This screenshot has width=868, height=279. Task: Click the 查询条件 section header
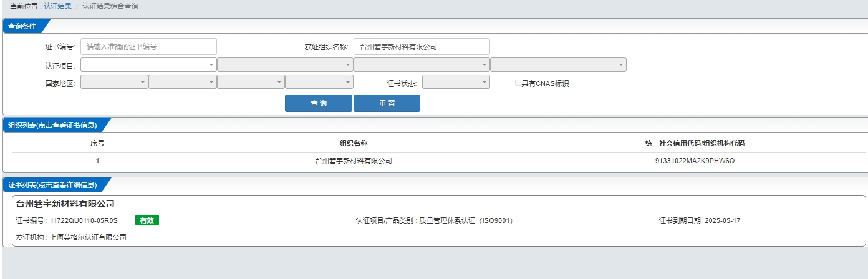click(22, 26)
